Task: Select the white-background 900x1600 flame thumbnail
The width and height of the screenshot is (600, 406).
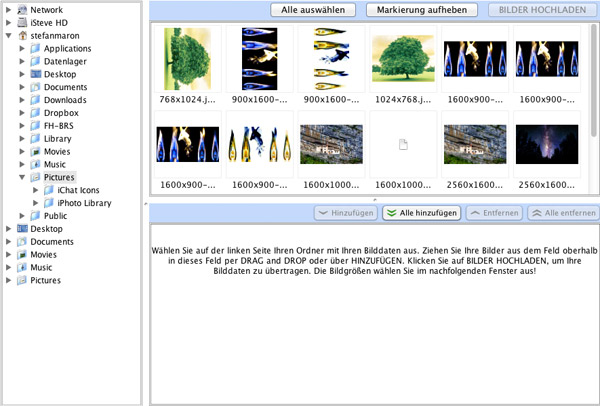Action: click(x=331, y=59)
